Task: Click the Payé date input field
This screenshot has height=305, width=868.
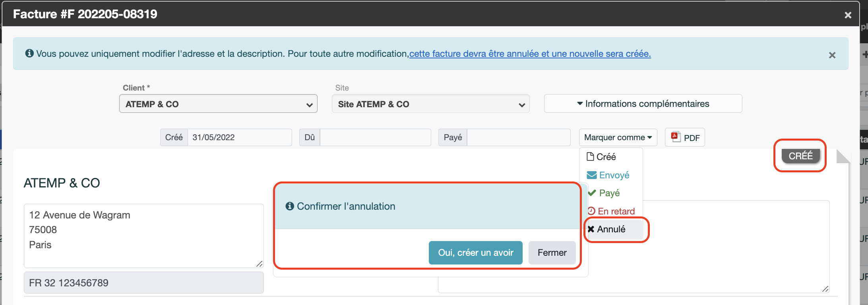Action: coord(519,137)
